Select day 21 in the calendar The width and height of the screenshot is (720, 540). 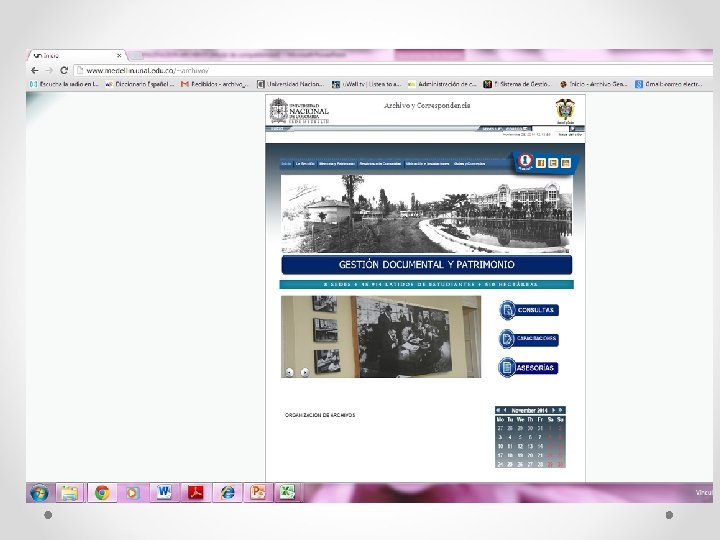pyautogui.click(x=540, y=455)
